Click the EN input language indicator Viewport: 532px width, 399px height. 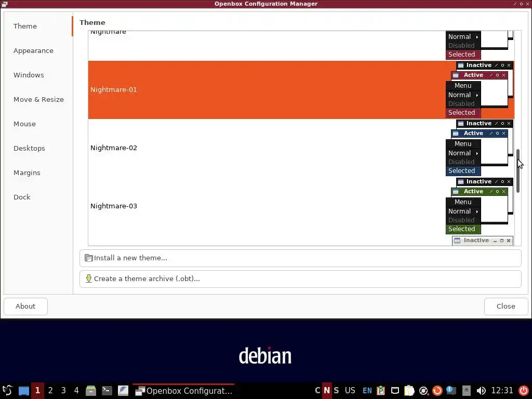click(x=367, y=391)
